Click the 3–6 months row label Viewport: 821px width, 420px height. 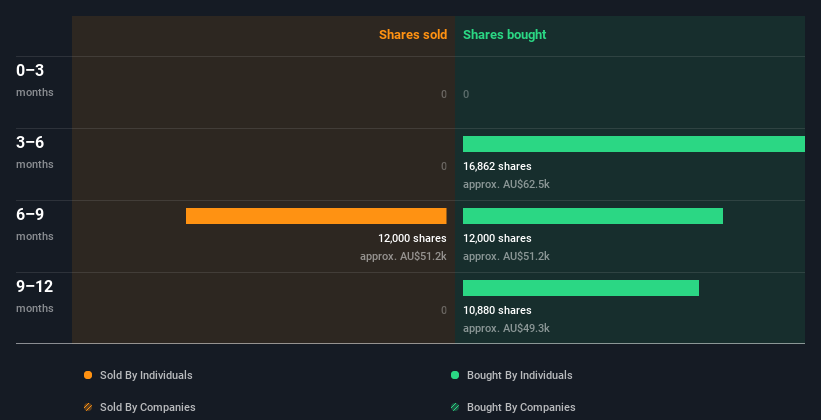(32, 143)
